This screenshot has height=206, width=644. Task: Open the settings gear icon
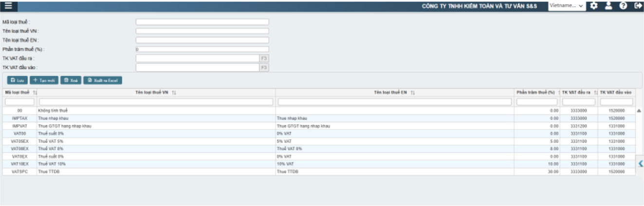(594, 6)
